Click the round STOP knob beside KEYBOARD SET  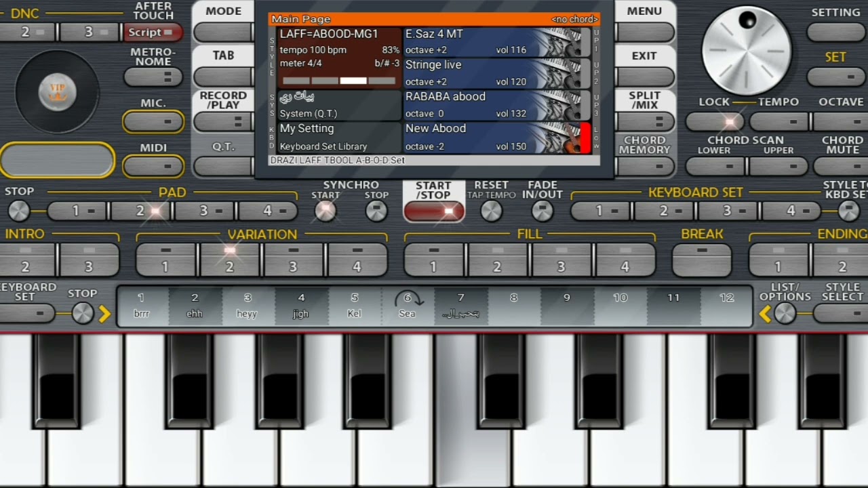coord(83,313)
